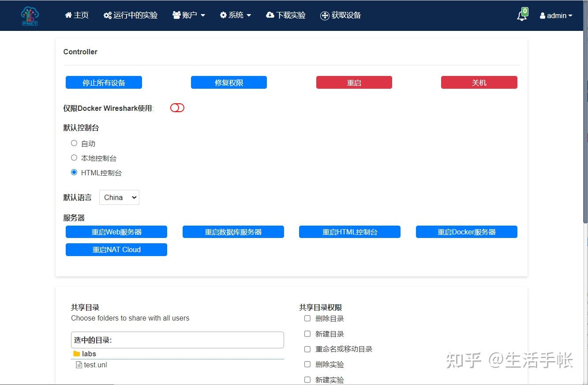This screenshot has height=385, width=588.
Task: Go to 主页 in the navigation bar
Action: pyautogui.click(x=76, y=15)
